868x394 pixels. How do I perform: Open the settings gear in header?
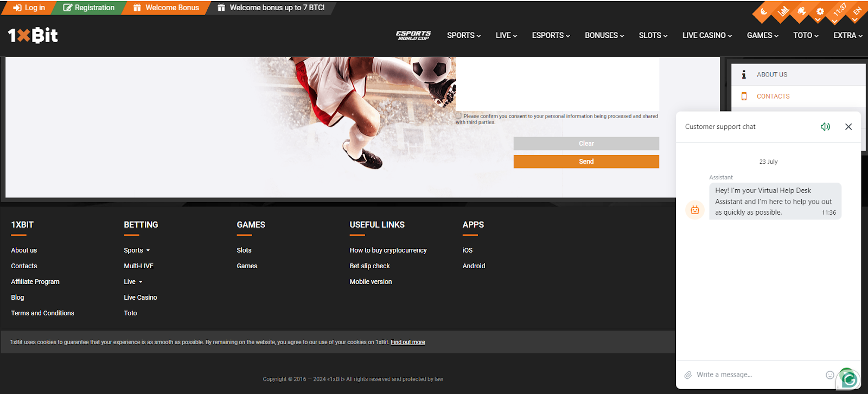pos(820,12)
